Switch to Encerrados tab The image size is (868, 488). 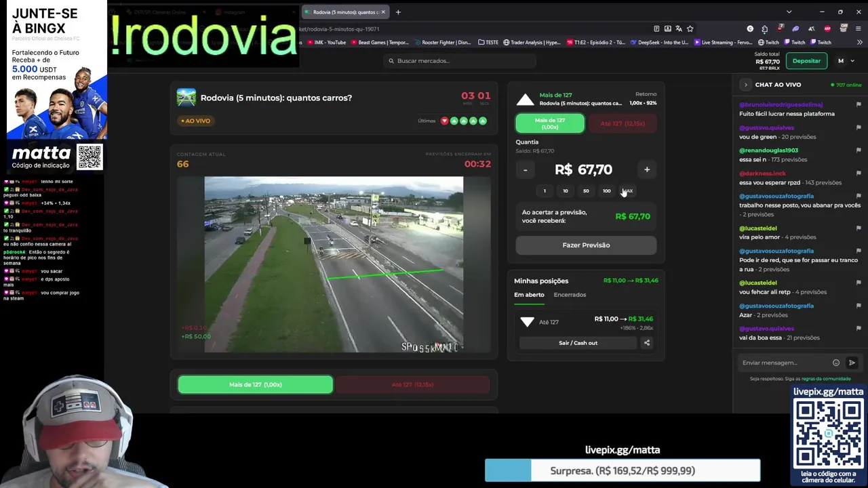(x=570, y=295)
